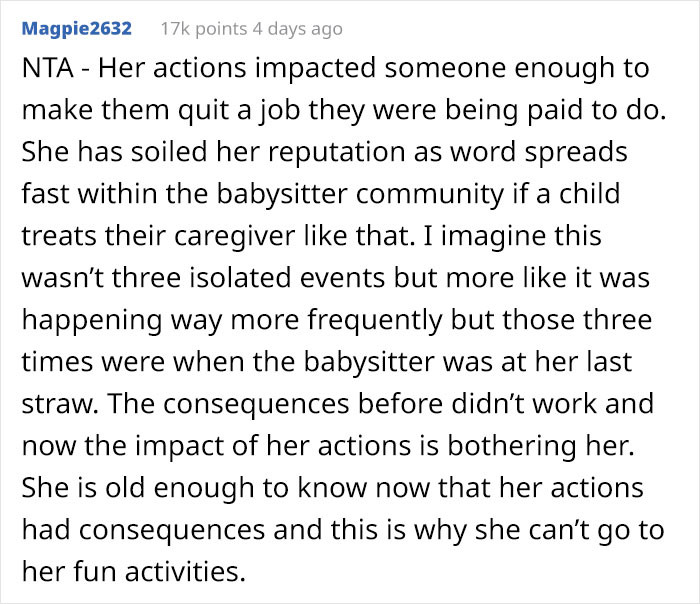This screenshot has width=700, height=604.
Task: Click the phrase 'I imagine this'
Action: pyautogui.click(x=512, y=236)
